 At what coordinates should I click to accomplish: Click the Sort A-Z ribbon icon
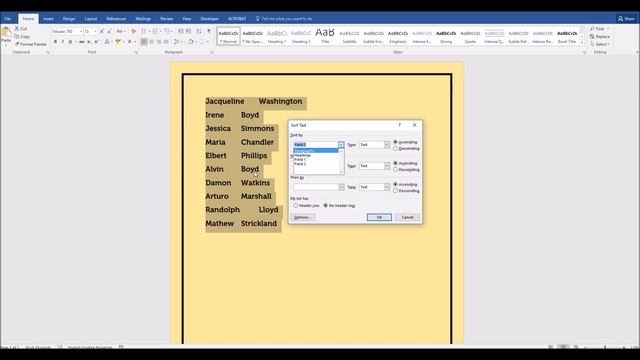coord(199,31)
